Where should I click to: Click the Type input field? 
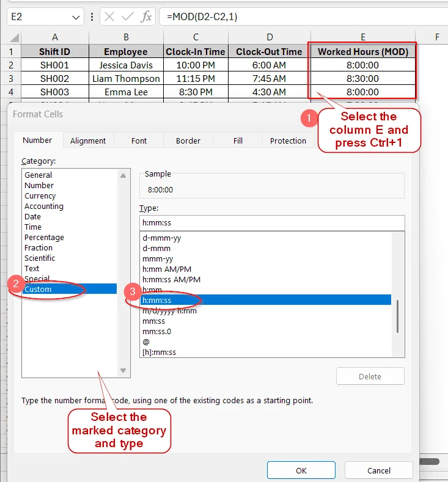click(272, 223)
